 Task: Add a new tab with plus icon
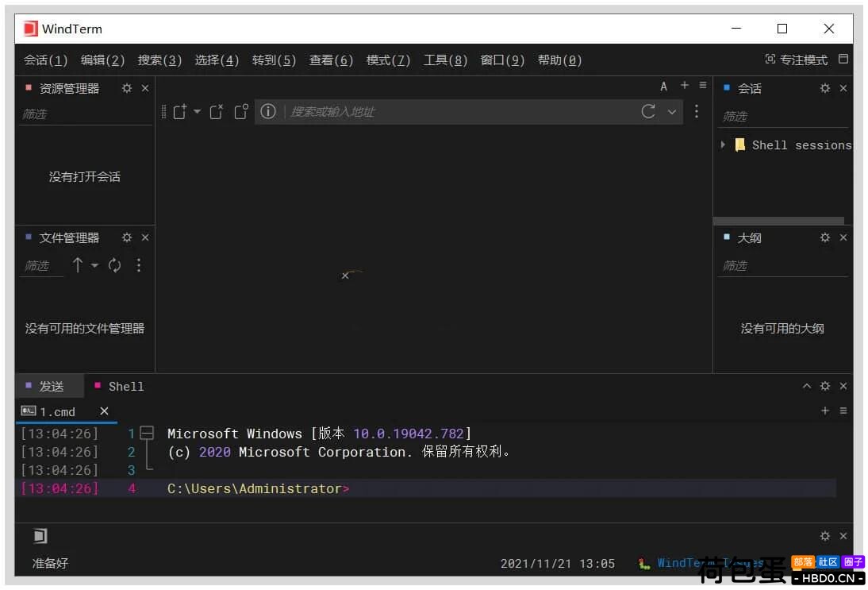[x=685, y=85]
